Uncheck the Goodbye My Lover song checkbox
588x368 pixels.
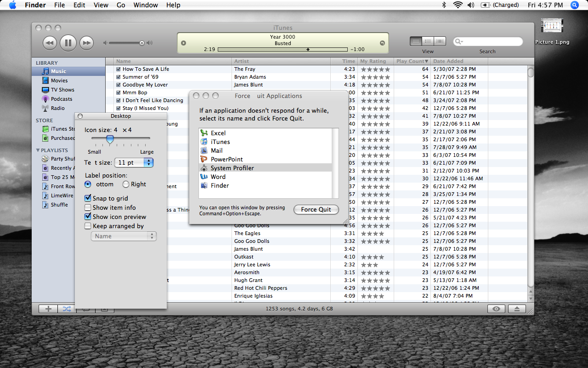pyautogui.click(x=119, y=85)
